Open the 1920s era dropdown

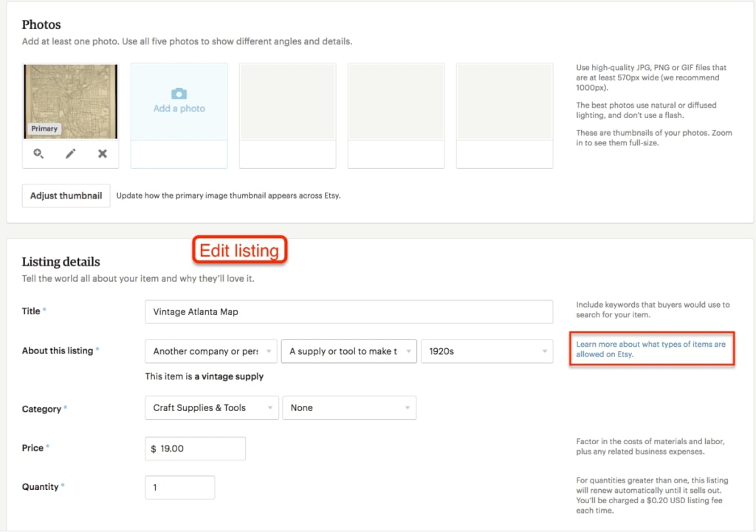click(487, 351)
